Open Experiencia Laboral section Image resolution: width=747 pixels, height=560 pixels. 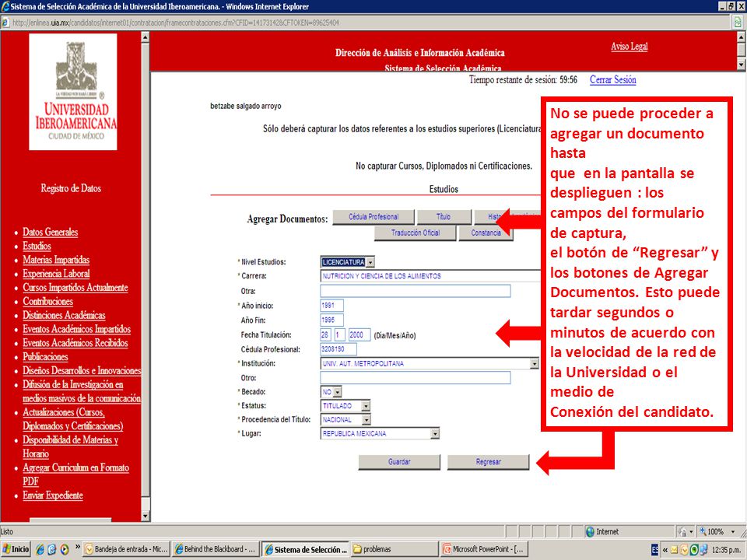point(56,273)
